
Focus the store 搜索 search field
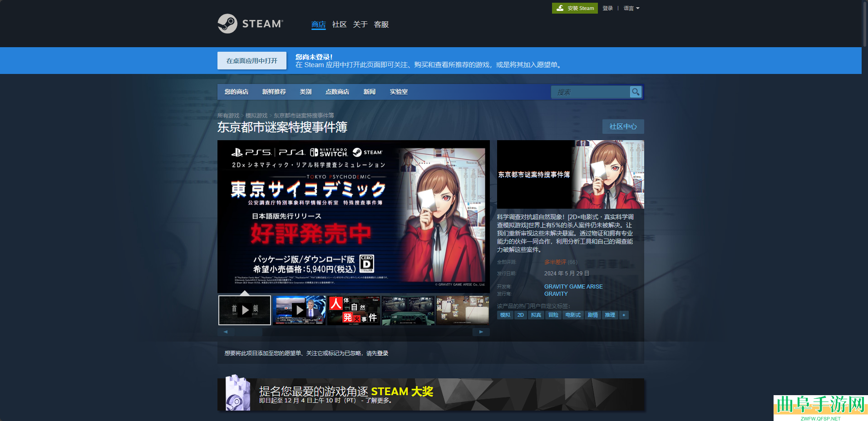590,92
